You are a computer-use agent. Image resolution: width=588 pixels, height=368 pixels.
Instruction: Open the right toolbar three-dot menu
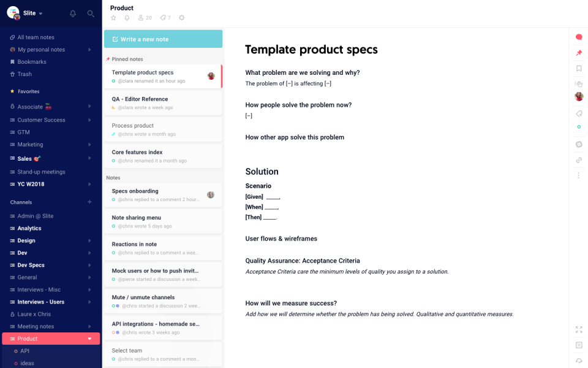click(x=579, y=175)
